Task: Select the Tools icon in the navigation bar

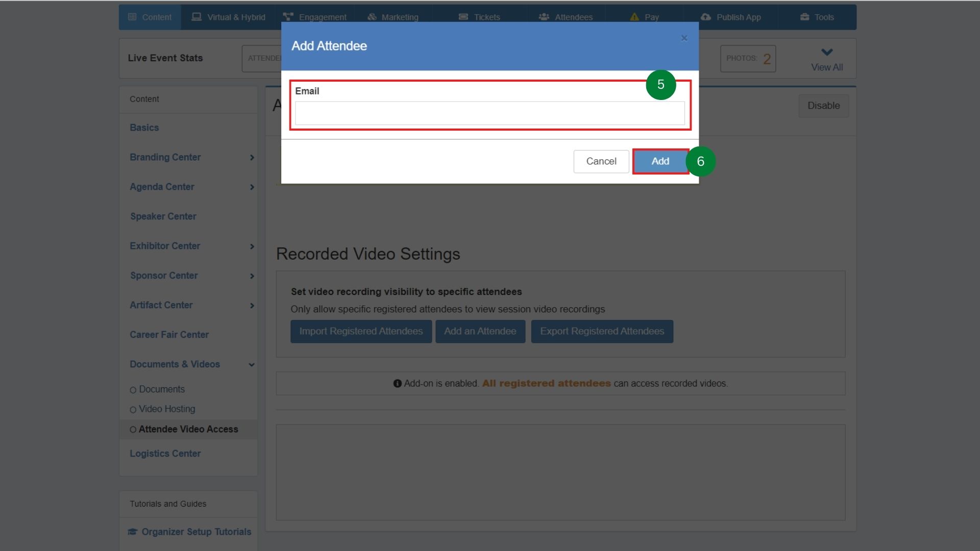Action: pyautogui.click(x=803, y=17)
